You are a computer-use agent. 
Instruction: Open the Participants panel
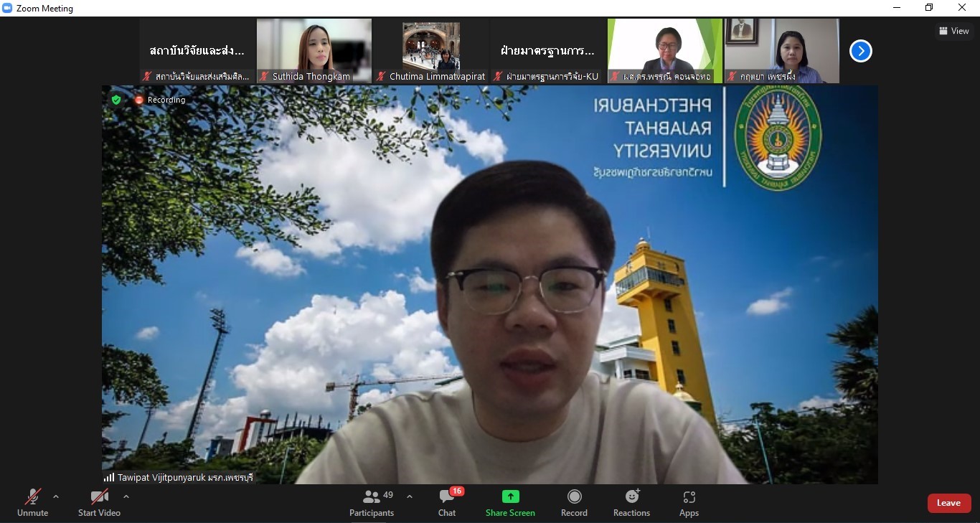[372, 502]
